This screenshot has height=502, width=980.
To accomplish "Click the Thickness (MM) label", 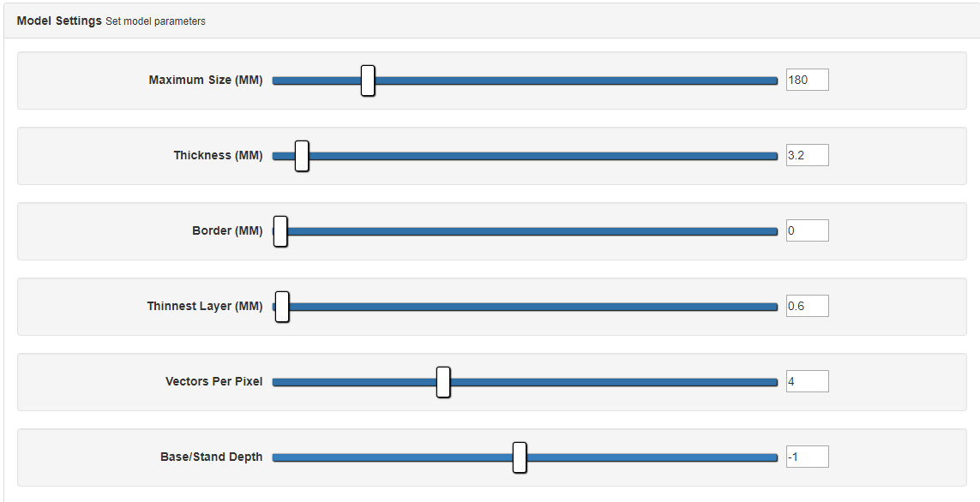I will (x=218, y=156).
